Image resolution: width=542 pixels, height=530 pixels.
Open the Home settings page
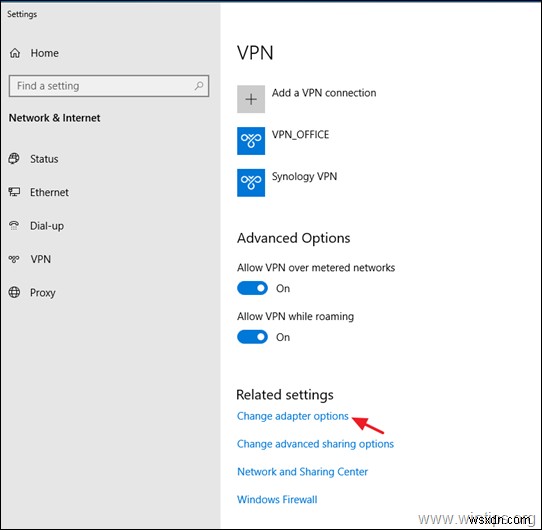coord(45,53)
